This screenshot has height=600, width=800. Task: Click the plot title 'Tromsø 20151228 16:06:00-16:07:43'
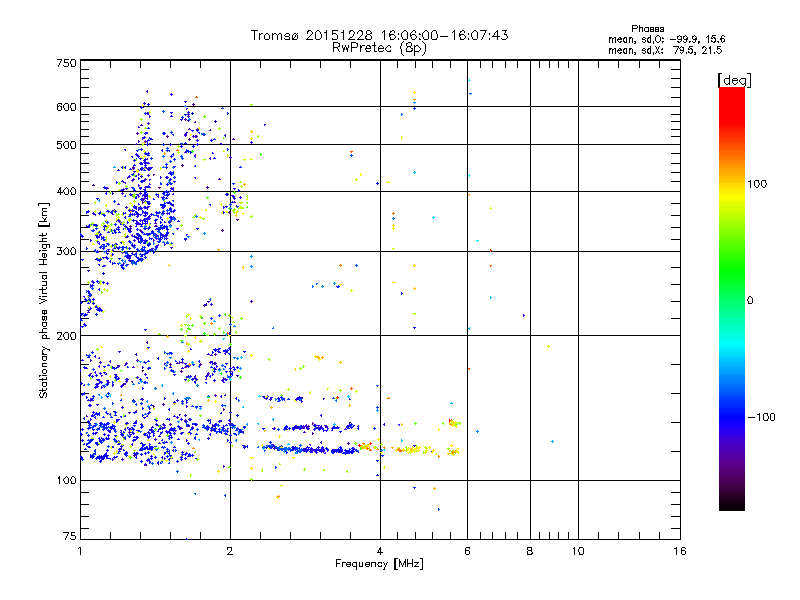[x=379, y=35]
